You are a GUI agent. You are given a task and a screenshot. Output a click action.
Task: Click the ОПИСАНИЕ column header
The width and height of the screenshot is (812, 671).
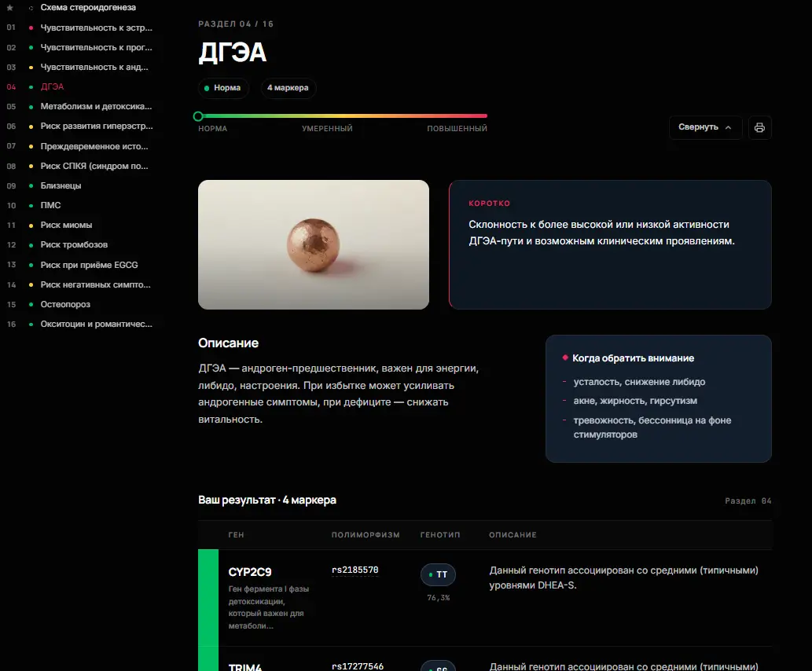513,535
